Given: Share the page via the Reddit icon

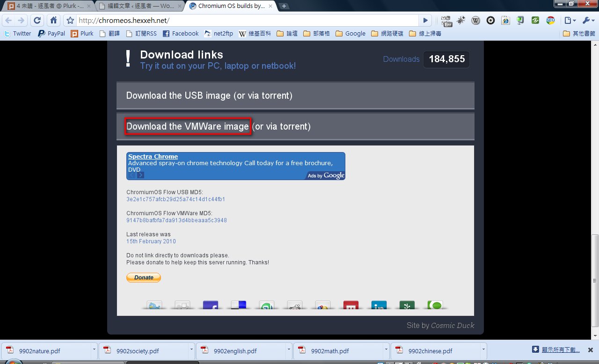Looking at the screenshot, I should 295,305.
